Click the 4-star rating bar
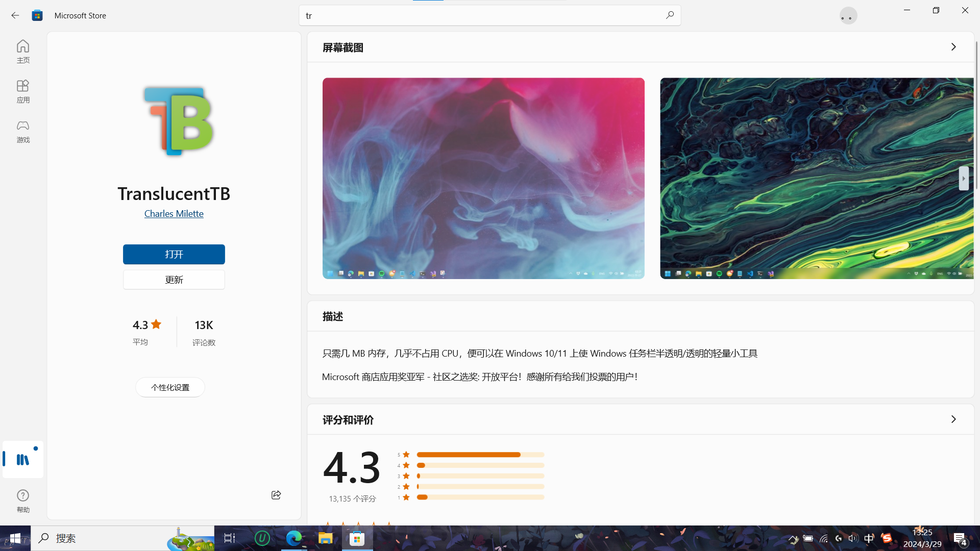The width and height of the screenshot is (980, 551). (480, 465)
